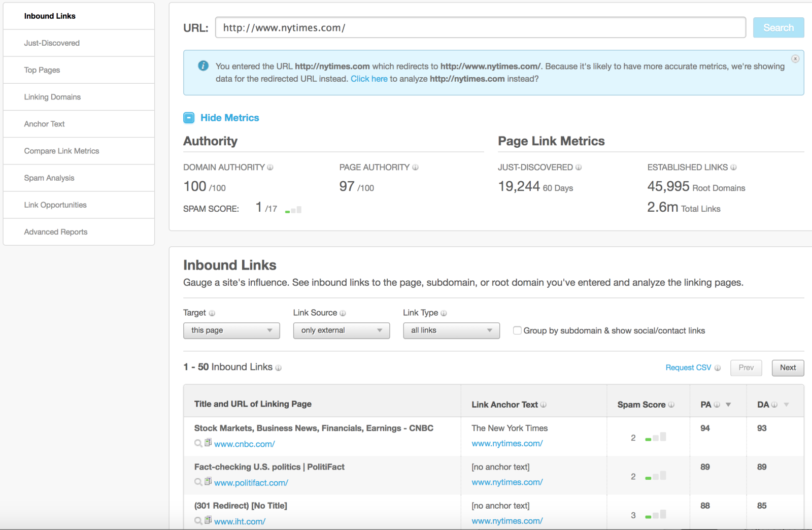Open Anchor Text in sidebar
Viewport: 812px width, 530px height.
tap(79, 124)
